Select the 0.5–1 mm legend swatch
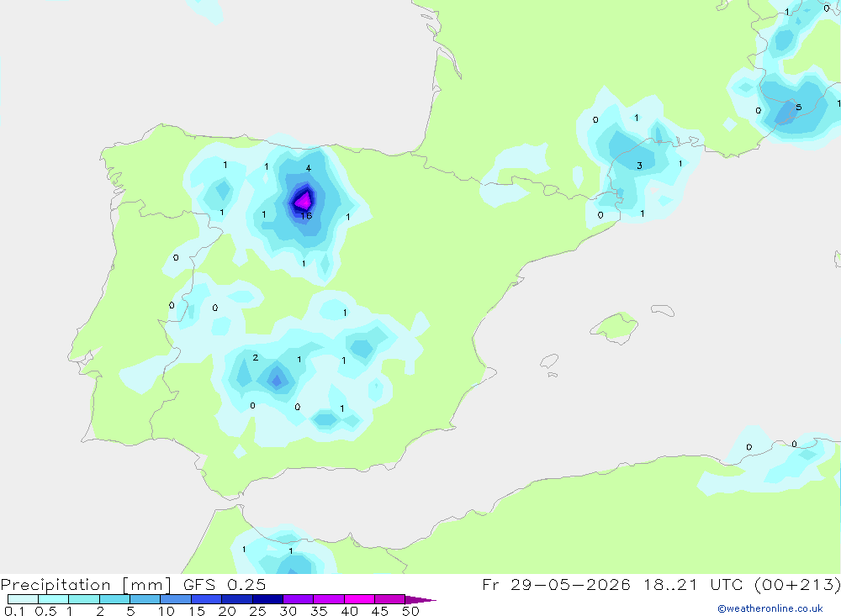The width and height of the screenshot is (841, 616). [x=54, y=599]
